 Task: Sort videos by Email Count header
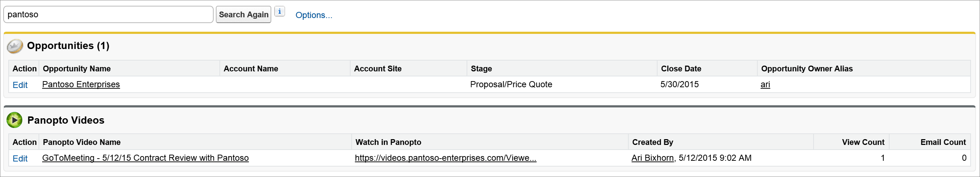943,142
